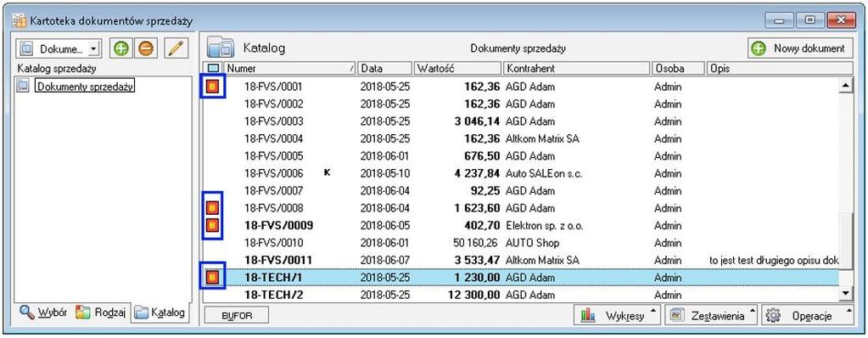Click value 3 046,14
The height and width of the screenshot is (338, 868).
point(476,121)
